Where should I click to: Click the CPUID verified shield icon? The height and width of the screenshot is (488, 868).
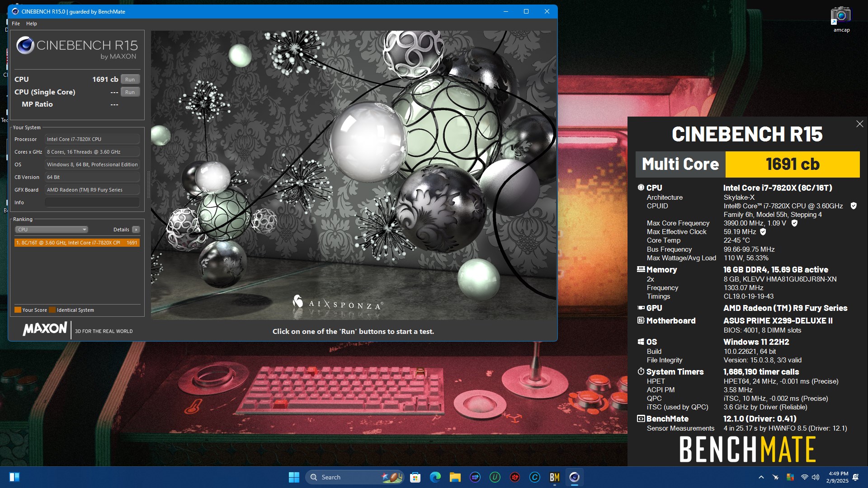click(854, 206)
